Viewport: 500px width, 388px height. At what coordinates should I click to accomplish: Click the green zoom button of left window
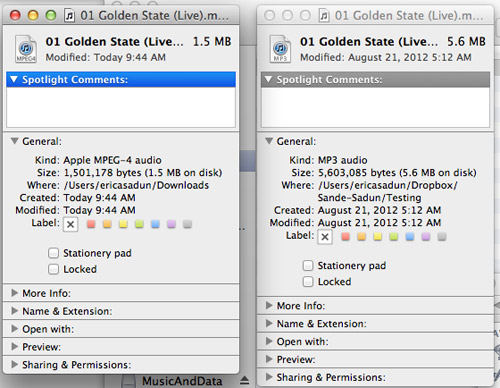(x=51, y=15)
